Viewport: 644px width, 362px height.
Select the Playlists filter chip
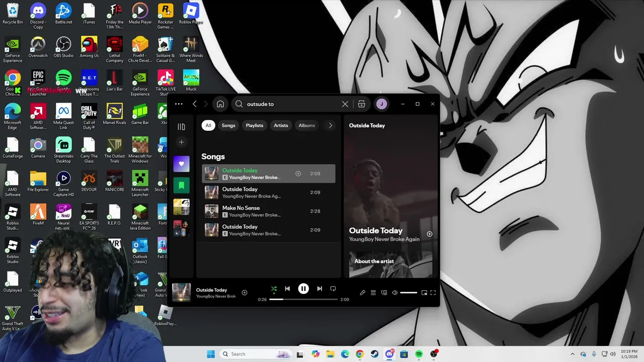255,126
